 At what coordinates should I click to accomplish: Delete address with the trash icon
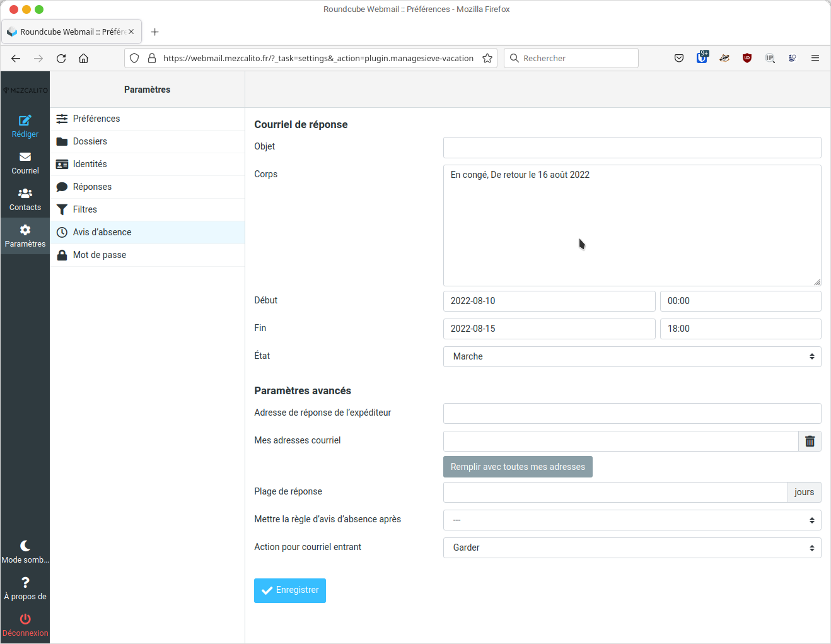pos(810,442)
